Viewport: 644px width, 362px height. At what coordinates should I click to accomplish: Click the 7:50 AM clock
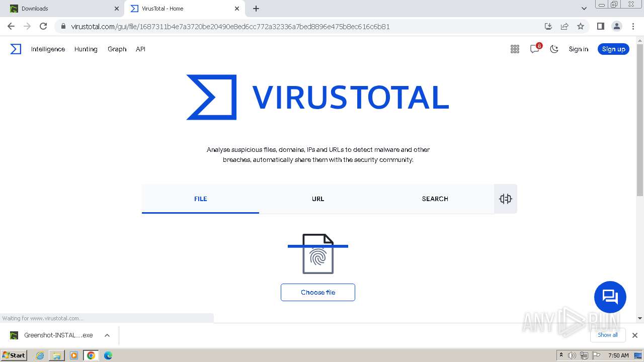(x=618, y=355)
